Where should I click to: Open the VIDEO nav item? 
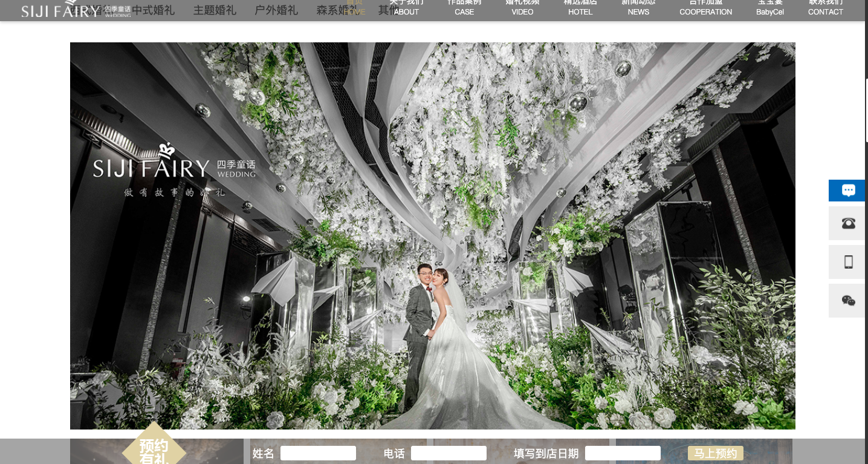[522, 8]
